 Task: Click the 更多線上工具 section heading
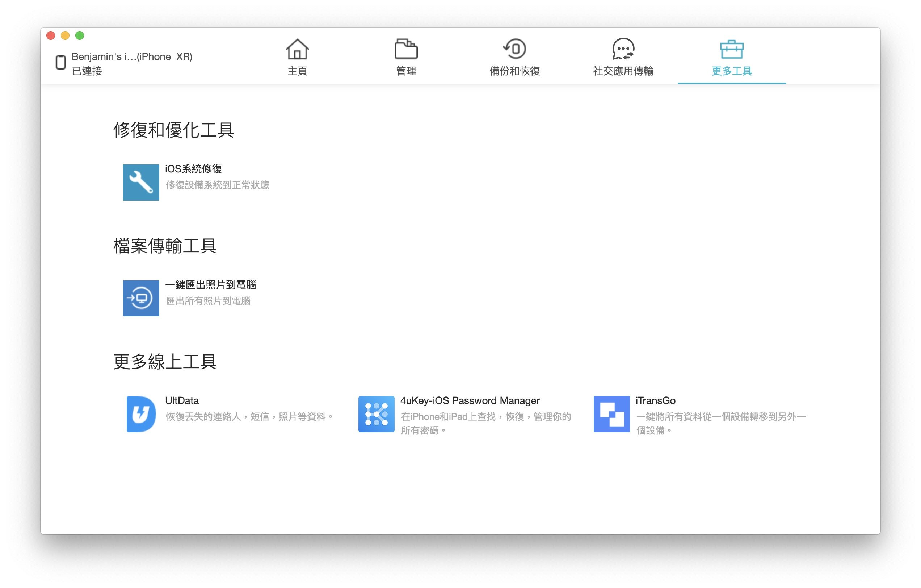tap(165, 362)
